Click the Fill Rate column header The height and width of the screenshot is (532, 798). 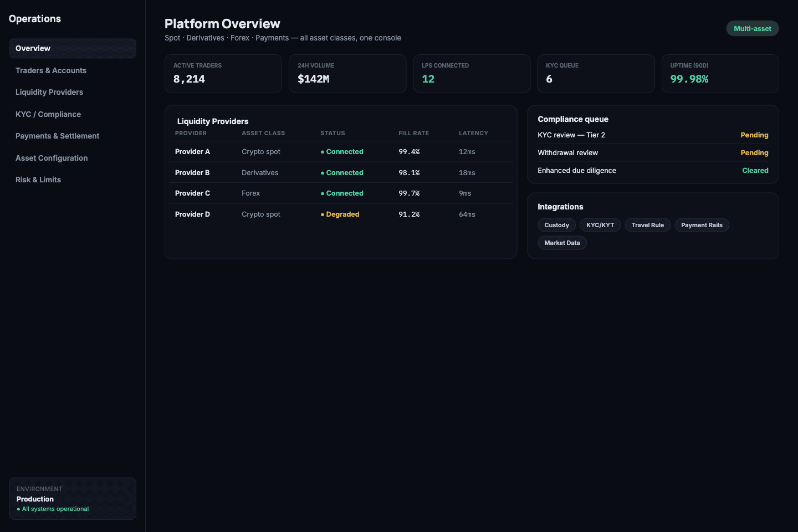click(x=413, y=133)
